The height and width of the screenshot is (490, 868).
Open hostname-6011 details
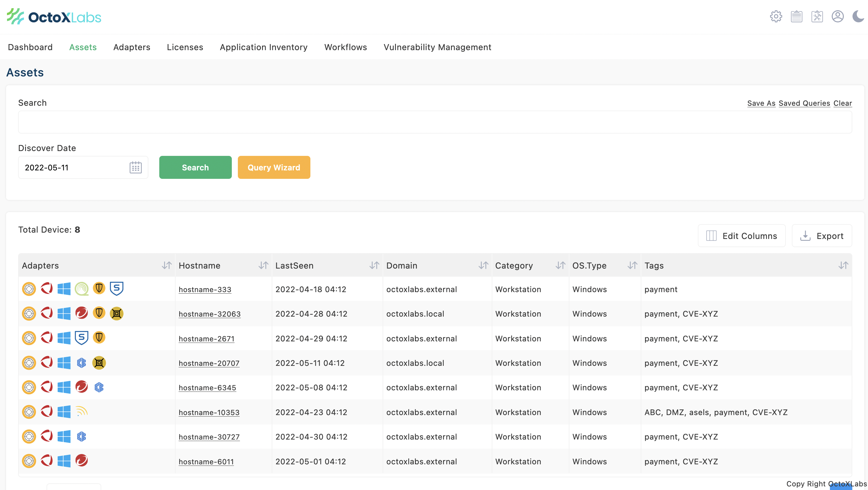206,461
